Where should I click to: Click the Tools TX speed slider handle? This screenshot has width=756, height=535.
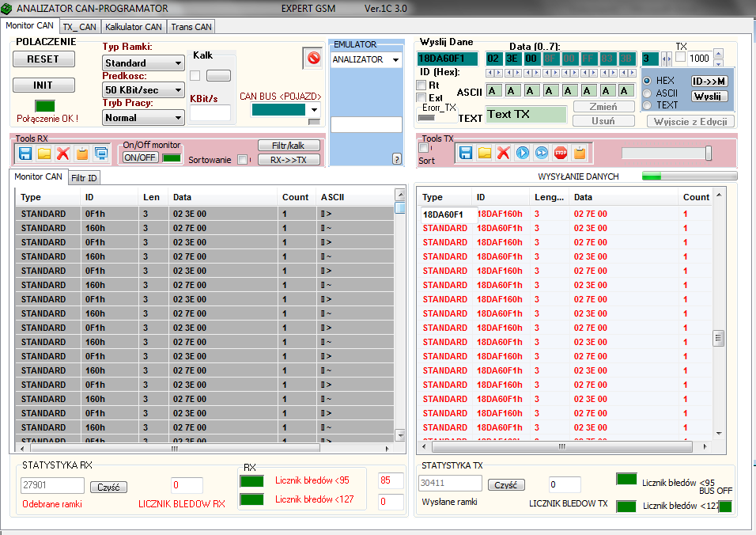click(x=709, y=153)
